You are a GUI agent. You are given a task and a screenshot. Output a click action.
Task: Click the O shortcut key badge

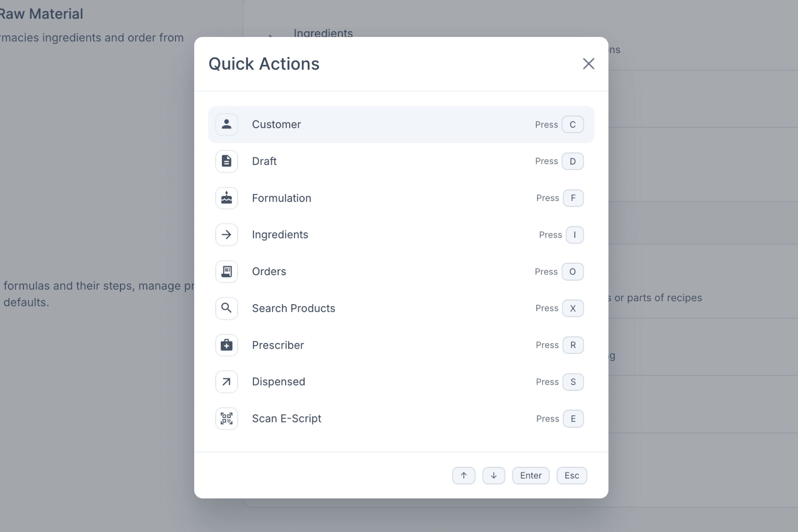pos(573,271)
